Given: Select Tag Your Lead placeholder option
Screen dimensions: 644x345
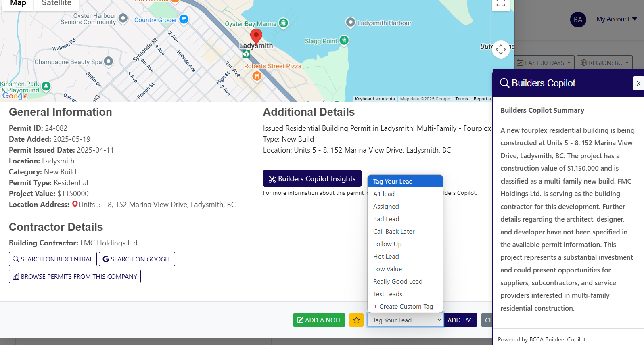Looking at the screenshot, I should 406,181.
